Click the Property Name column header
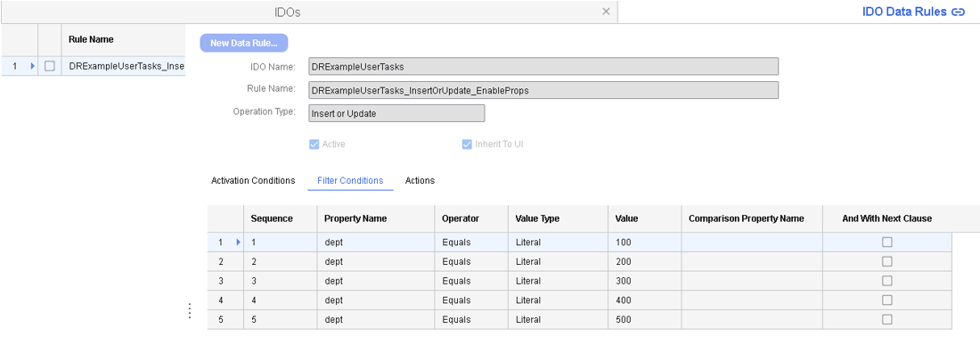Image resolution: width=980 pixels, height=337 pixels. click(376, 218)
